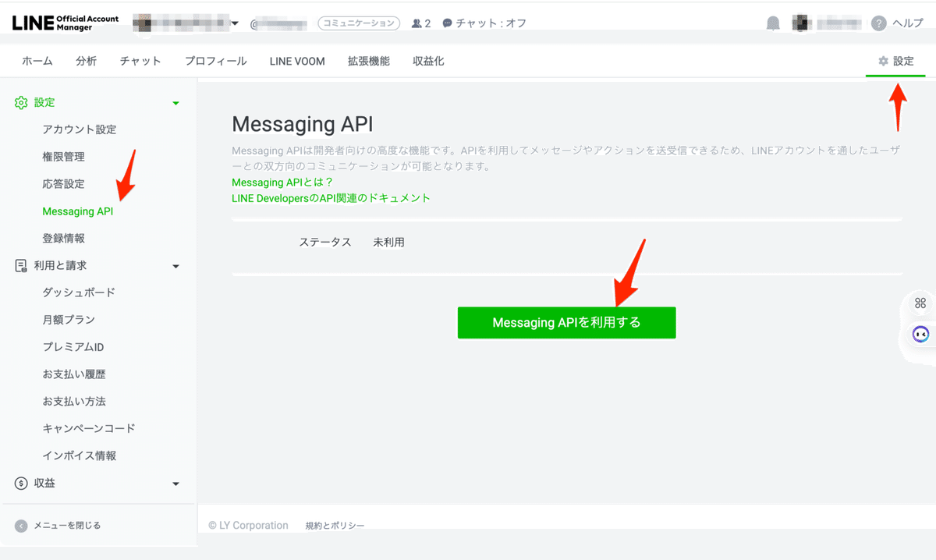Collapse the 利用と請求 sidebar section
Screen dimensions: 936x560
click(175, 266)
